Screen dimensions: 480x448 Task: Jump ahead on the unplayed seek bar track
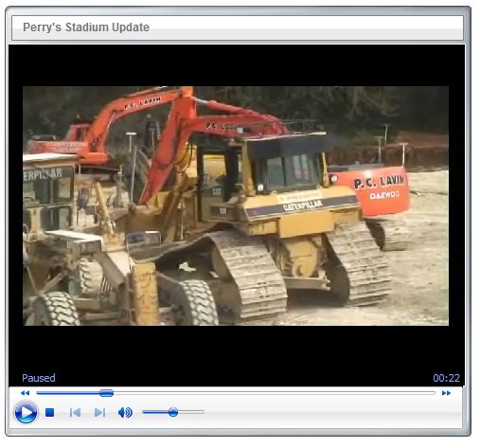click(x=275, y=393)
